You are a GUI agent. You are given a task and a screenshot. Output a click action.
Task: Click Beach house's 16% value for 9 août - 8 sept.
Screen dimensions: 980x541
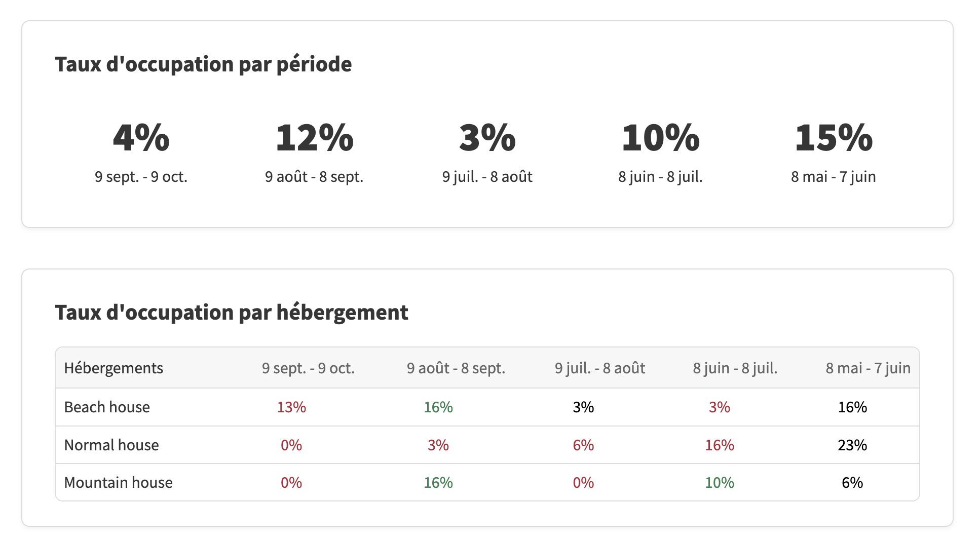pos(438,407)
